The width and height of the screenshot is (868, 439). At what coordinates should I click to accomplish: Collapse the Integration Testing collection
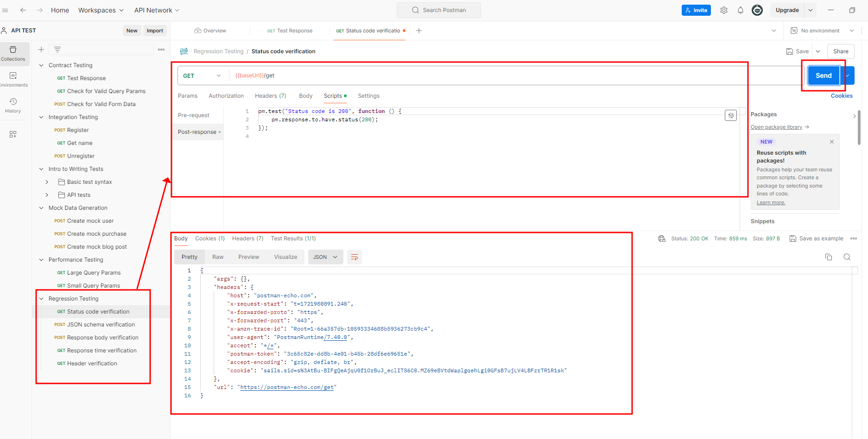tap(41, 117)
